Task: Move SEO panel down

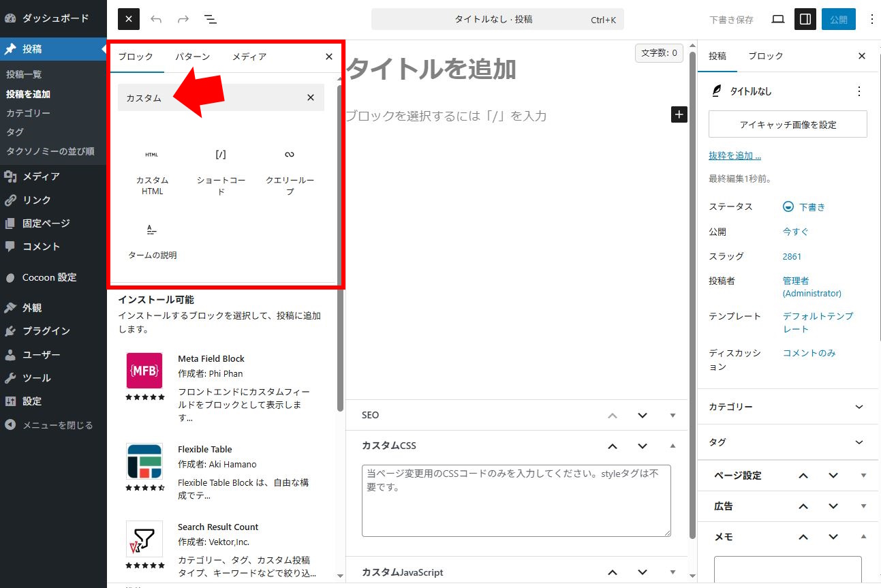Action: 643,415
